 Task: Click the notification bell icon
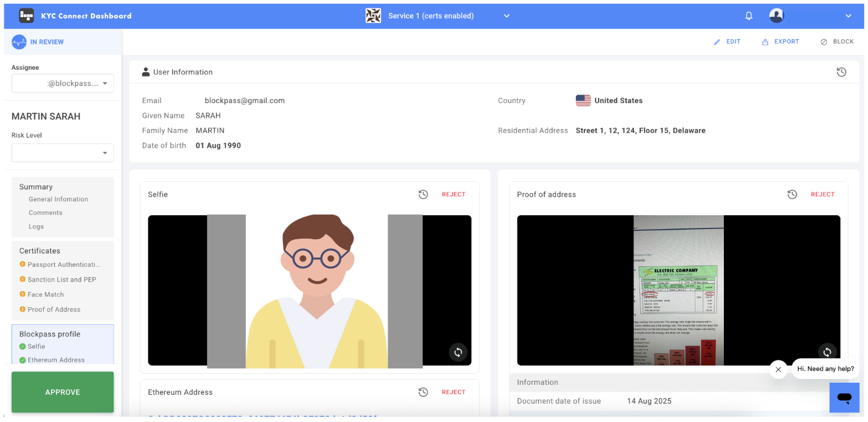point(748,16)
